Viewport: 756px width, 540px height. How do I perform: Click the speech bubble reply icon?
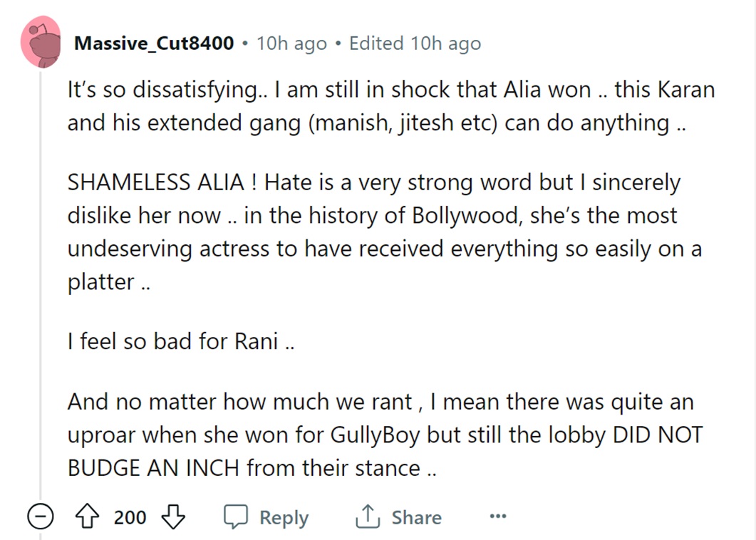tap(235, 517)
